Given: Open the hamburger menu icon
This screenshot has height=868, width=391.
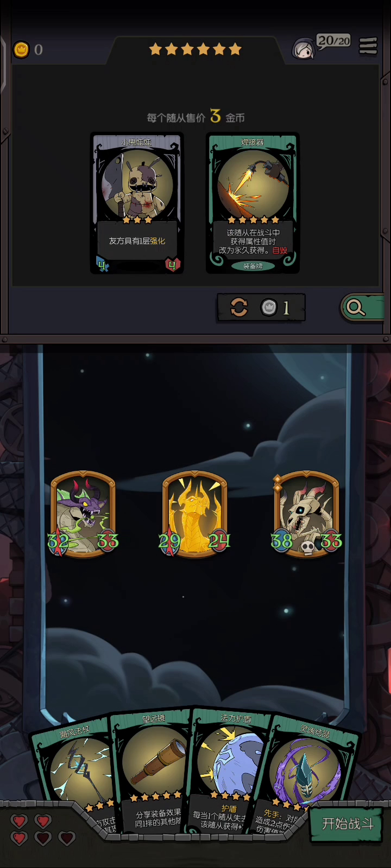Looking at the screenshot, I should coord(368,46).
